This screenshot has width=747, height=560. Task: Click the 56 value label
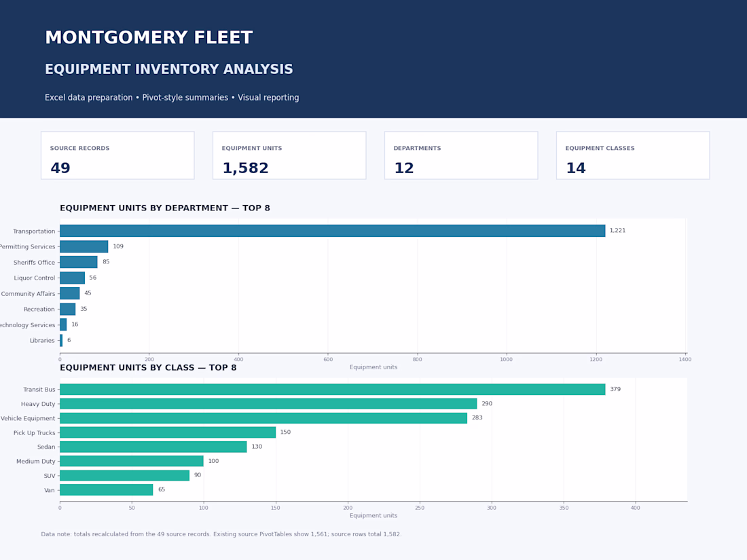point(93,278)
